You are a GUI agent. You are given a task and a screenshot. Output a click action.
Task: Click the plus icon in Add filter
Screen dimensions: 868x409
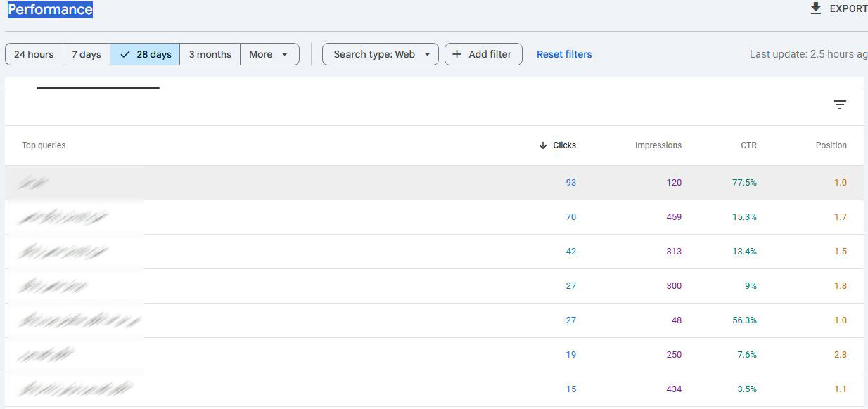(457, 54)
